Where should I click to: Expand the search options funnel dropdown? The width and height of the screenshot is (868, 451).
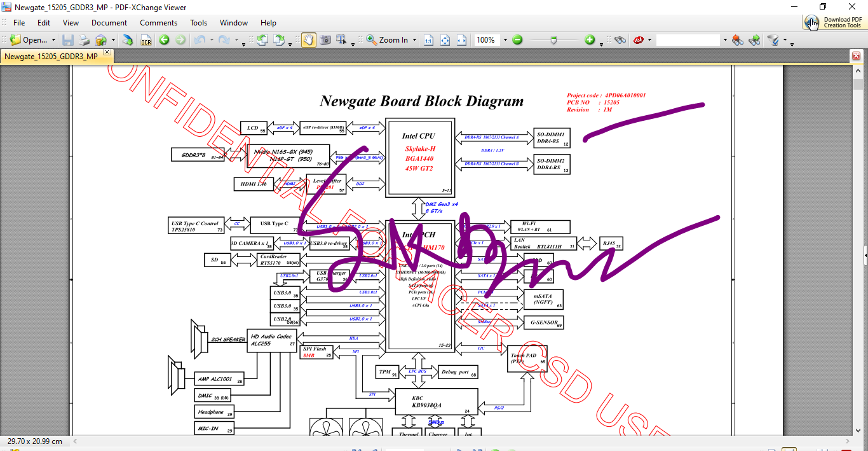tap(784, 40)
